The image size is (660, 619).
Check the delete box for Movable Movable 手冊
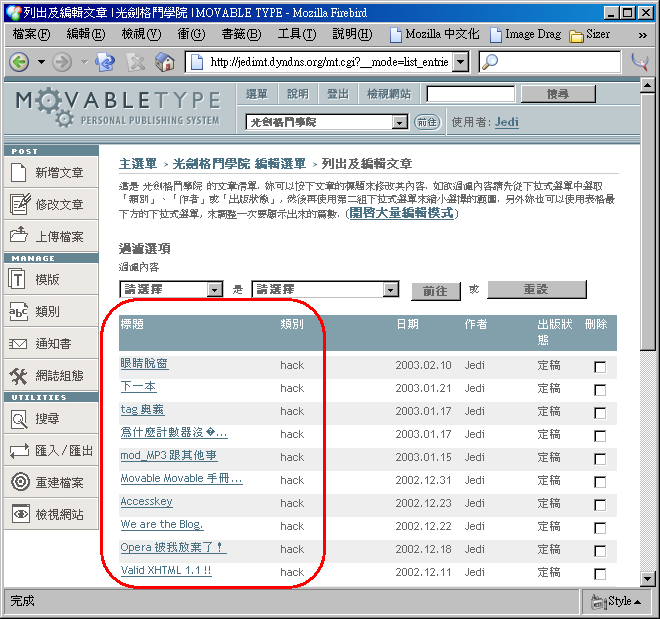(600, 482)
